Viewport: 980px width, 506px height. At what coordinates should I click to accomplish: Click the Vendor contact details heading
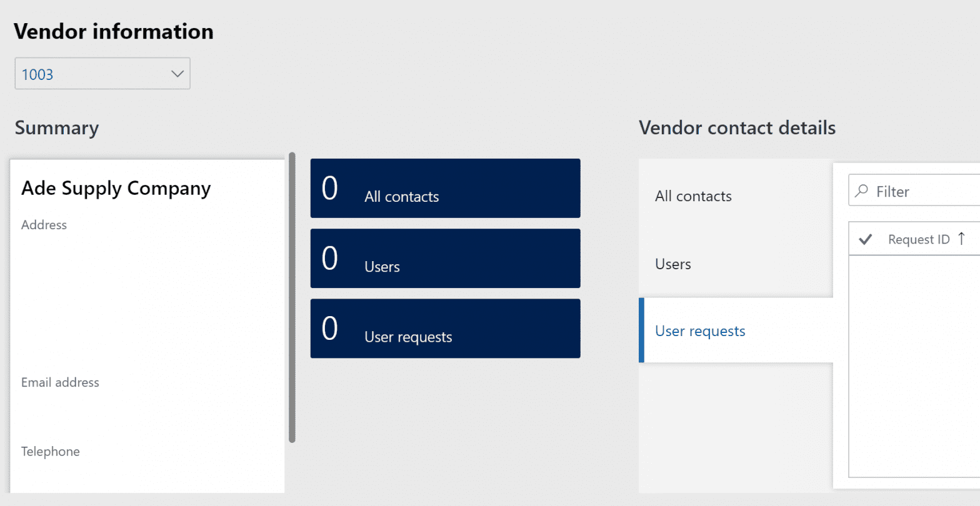point(737,128)
